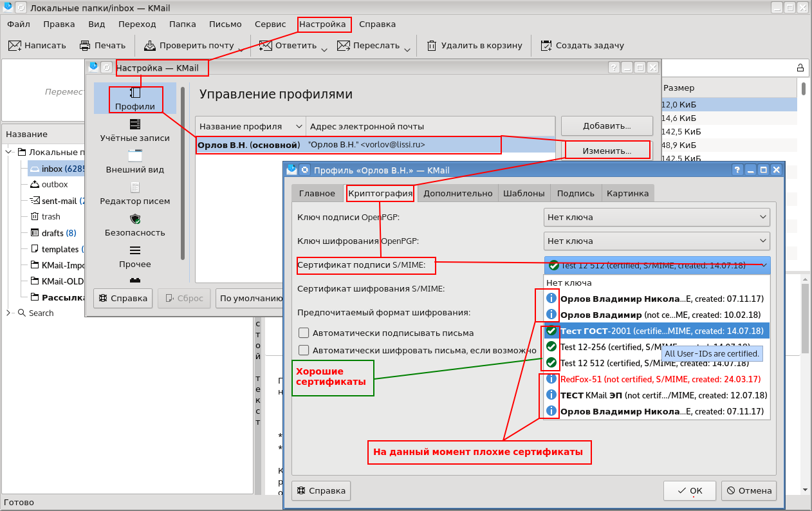The width and height of the screenshot is (812, 511).
Task: Open the Переход menu
Action: [137, 24]
